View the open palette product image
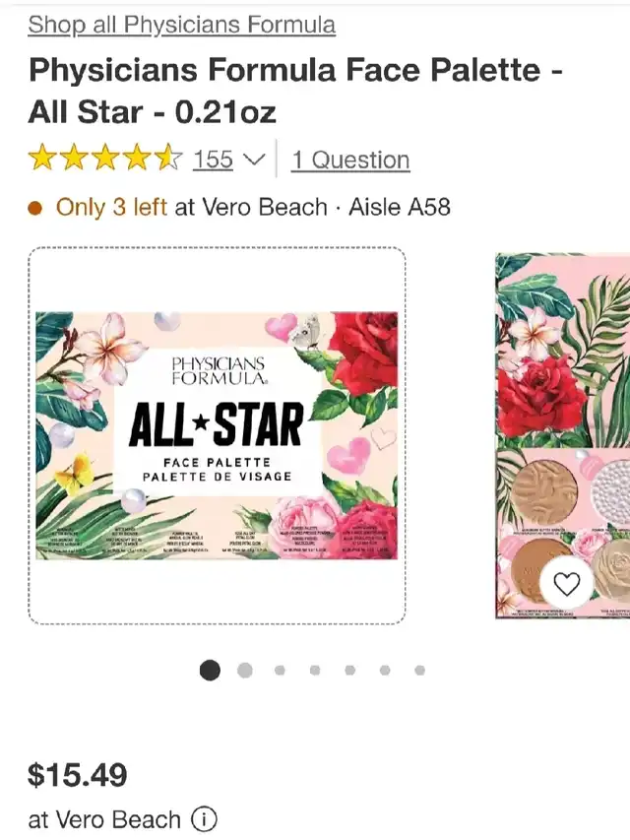The image size is (630, 840). tap(562, 435)
